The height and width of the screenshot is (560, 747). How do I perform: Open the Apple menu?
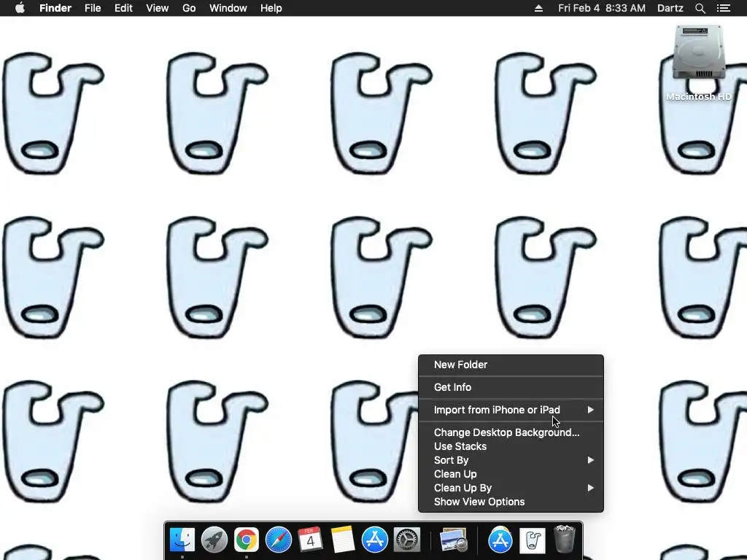coord(20,8)
